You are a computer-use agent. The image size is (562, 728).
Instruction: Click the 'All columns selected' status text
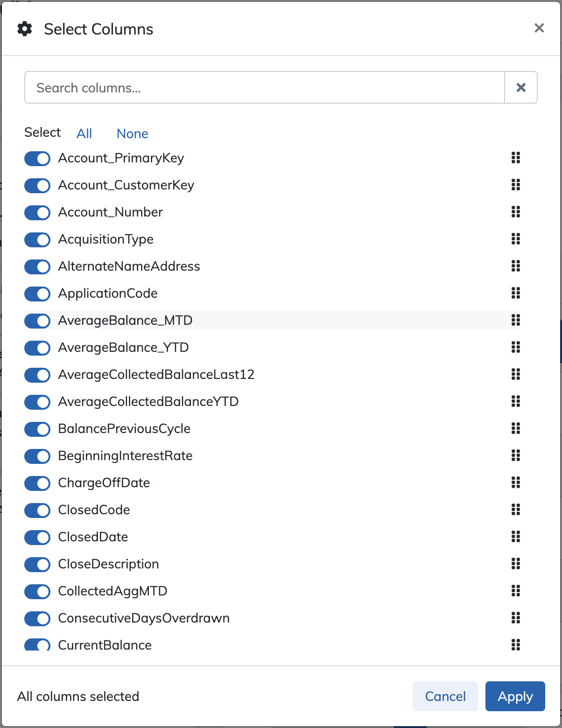(78, 696)
